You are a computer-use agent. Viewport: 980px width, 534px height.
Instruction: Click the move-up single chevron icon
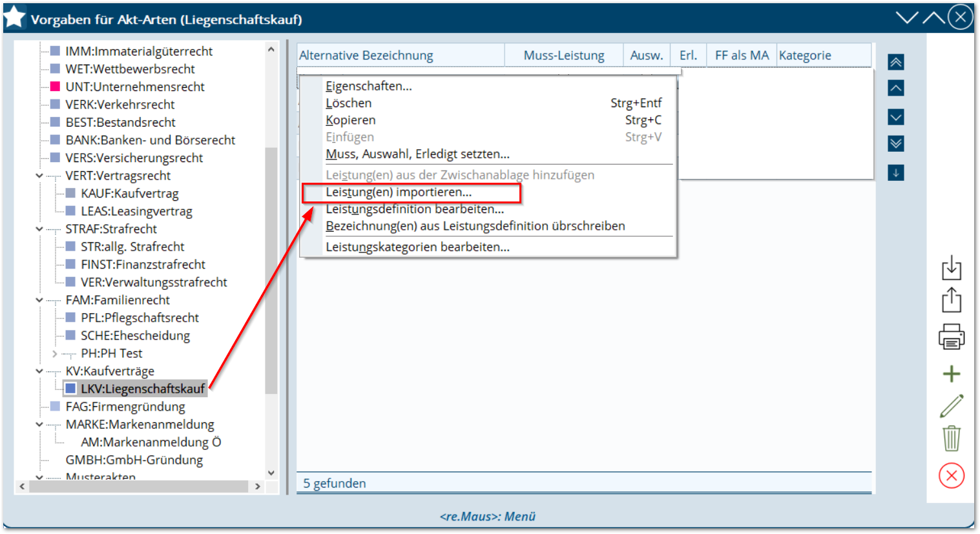coord(895,88)
